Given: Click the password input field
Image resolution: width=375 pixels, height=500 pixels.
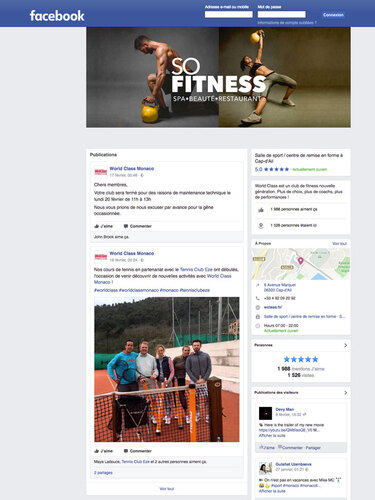Looking at the screenshot, I should [x=282, y=14].
